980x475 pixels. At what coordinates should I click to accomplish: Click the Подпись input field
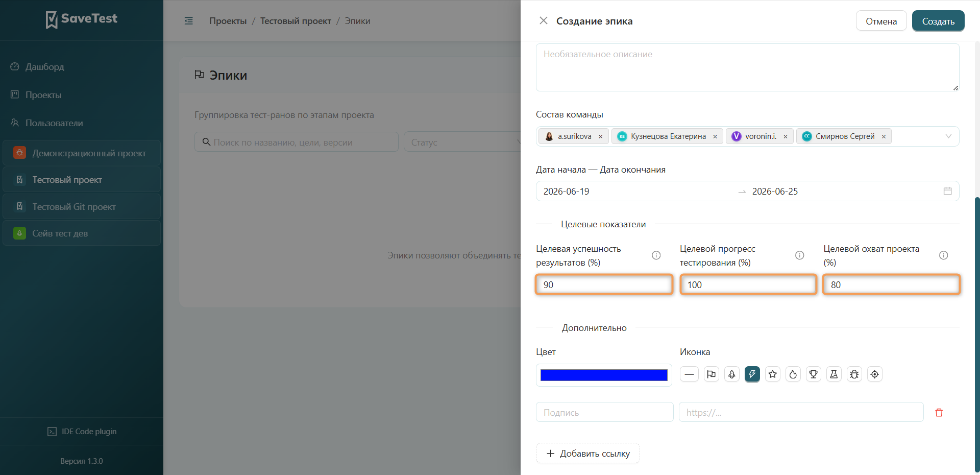605,412
